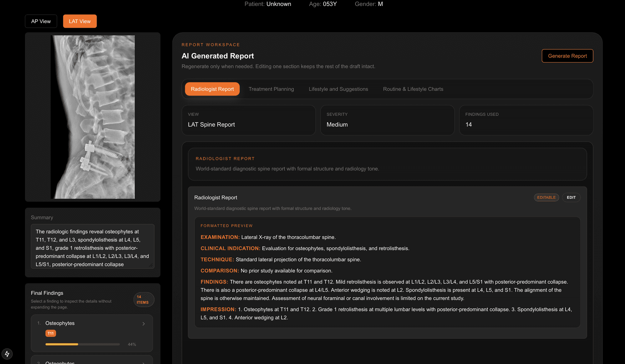This screenshot has height=364, width=625.
Task: Click the patient Age 053Y label
Action: [323, 4]
